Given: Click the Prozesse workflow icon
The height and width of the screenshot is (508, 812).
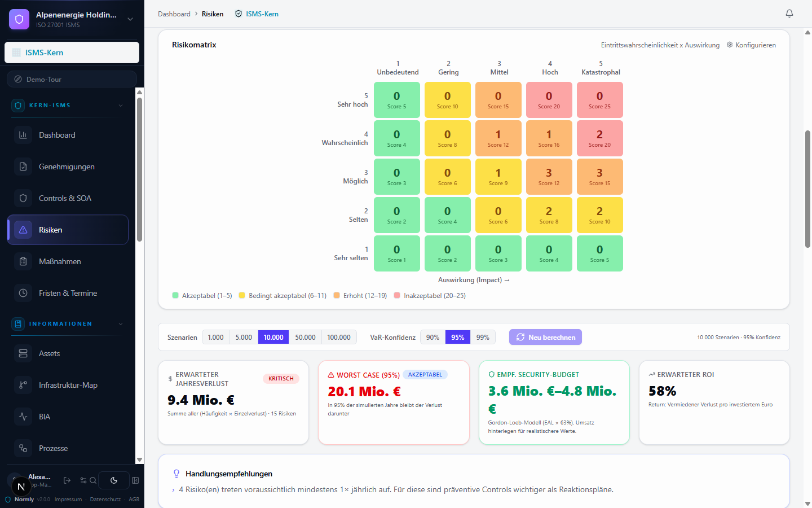Looking at the screenshot, I should point(23,448).
